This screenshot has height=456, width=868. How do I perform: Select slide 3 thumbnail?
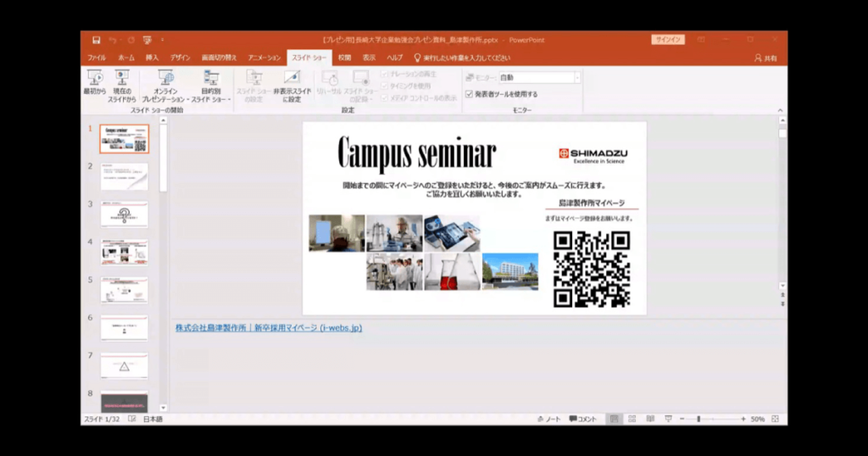coord(124,214)
